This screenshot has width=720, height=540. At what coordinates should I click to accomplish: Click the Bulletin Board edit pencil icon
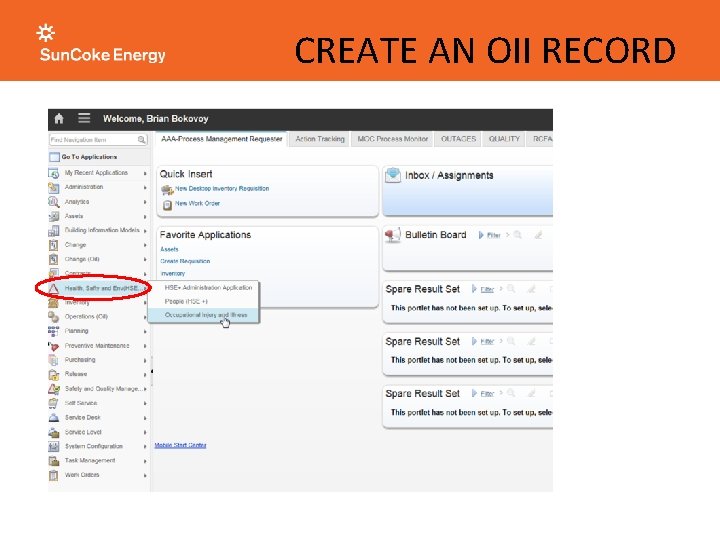click(x=538, y=235)
